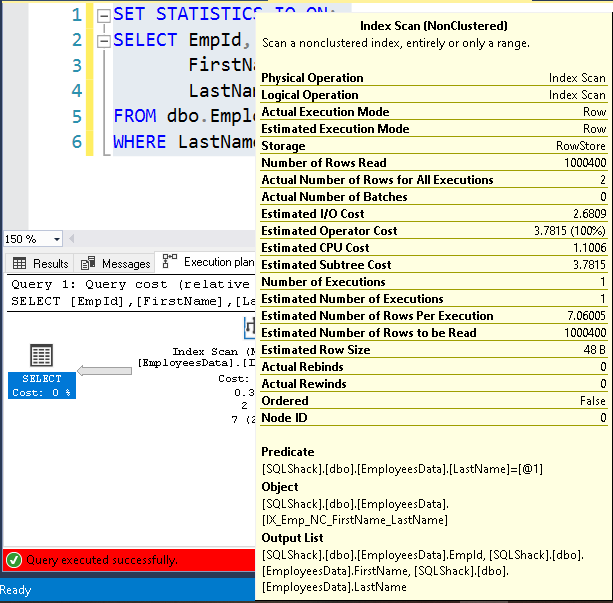Image resolution: width=613 pixels, height=603 pixels.
Task: Collapse the SELECT statement block on line 2
Action: click(x=104, y=41)
